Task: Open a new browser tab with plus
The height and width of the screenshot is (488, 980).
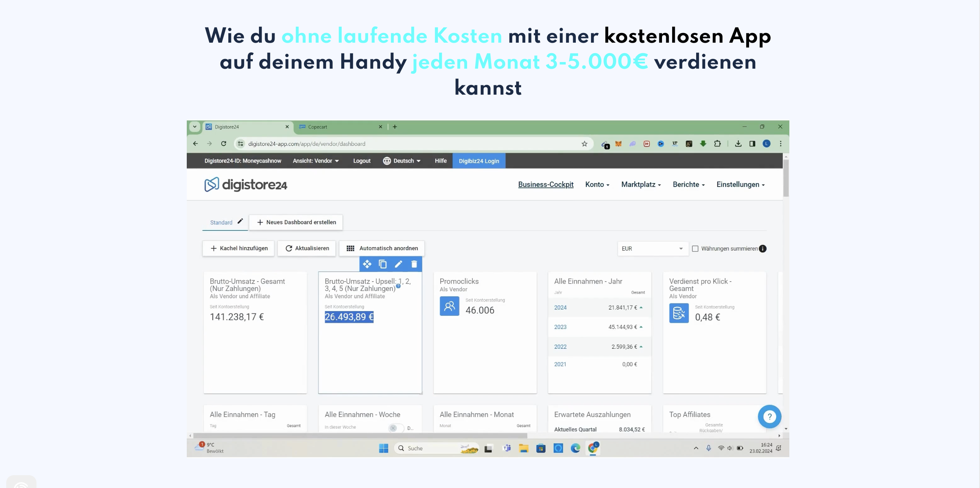Action: (x=395, y=127)
